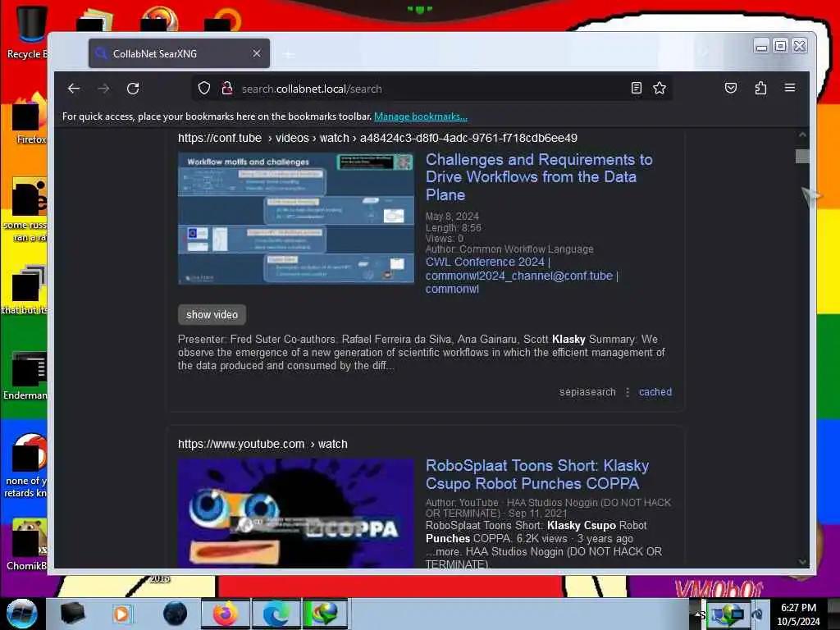Click the open tabs list dropdown arrow
Viewport: 840px width, 630px height.
point(704,53)
